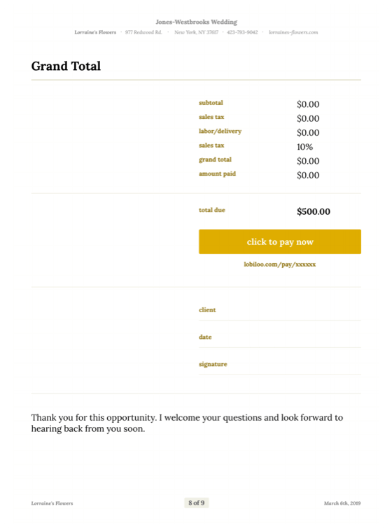Click the date line field
The height and width of the screenshot is (532, 392).
pyautogui.click(x=280, y=337)
